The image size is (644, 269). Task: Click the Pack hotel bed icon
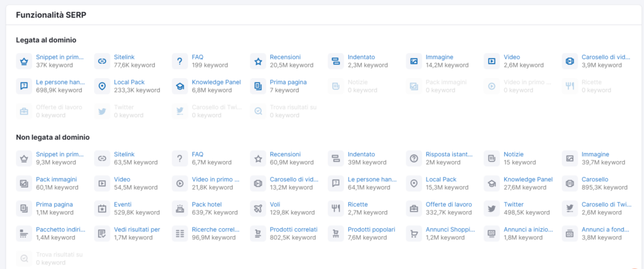click(x=180, y=209)
